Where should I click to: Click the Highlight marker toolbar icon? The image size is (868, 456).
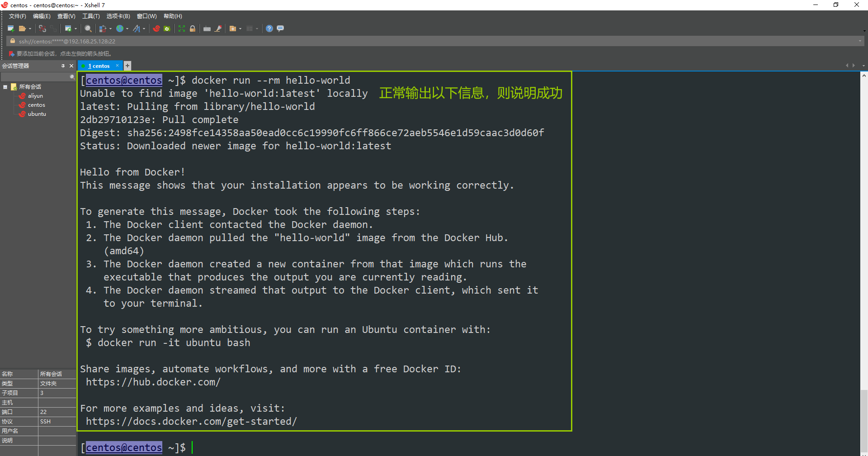click(x=218, y=28)
